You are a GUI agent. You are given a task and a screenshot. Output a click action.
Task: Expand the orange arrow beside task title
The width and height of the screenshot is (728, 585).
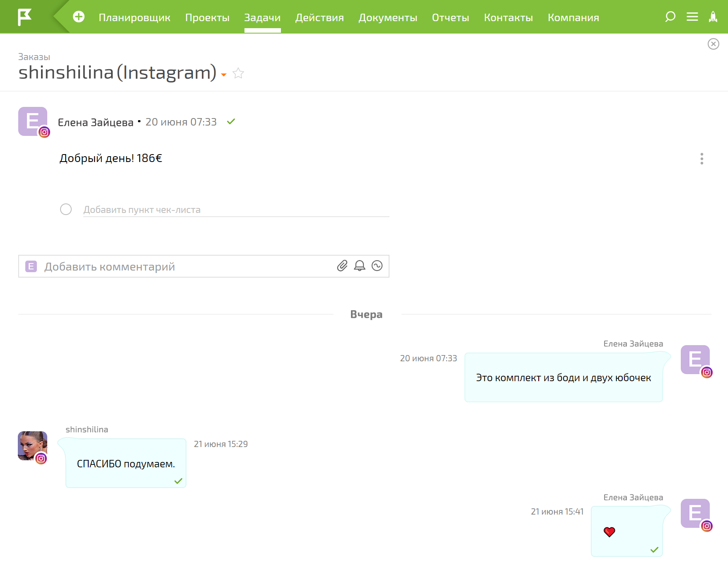224,75
